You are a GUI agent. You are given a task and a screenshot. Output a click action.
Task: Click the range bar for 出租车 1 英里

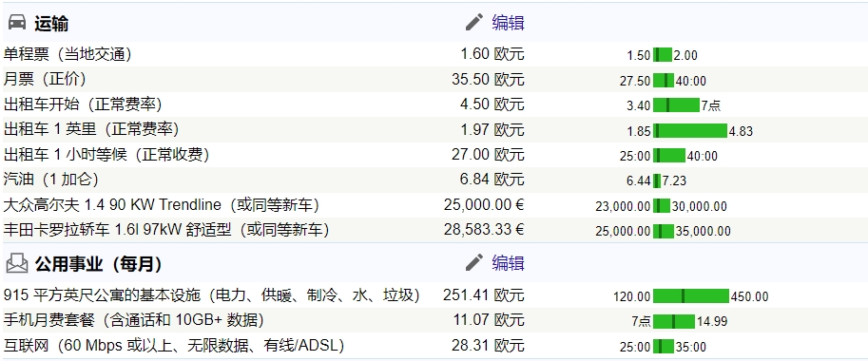click(x=690, y=130)
